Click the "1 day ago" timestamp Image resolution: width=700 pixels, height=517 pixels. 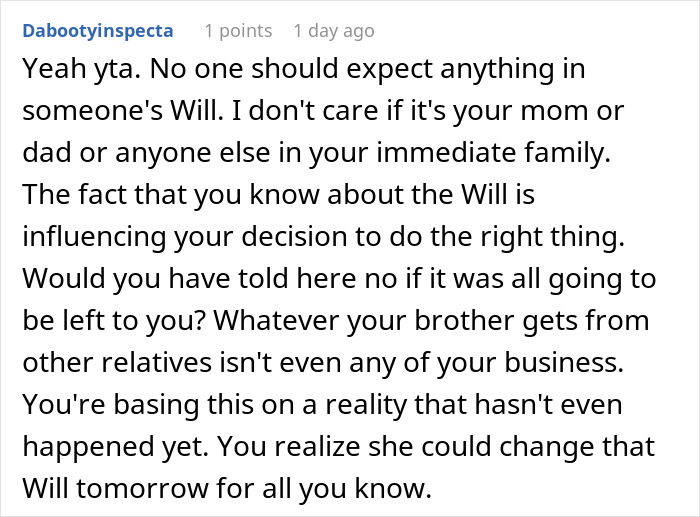point(333,31)
